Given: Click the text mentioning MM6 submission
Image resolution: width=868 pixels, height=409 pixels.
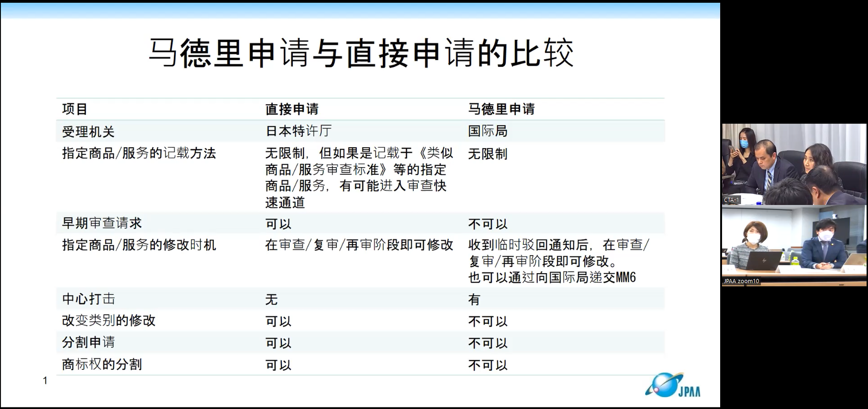Looking at the screenshot, I should (552, 278).
